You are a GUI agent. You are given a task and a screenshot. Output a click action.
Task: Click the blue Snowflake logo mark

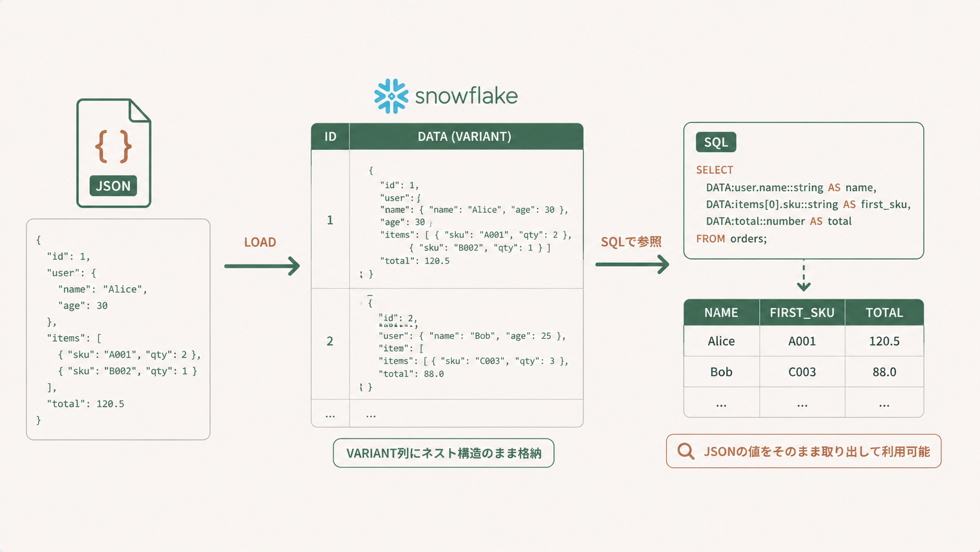coord(391,96)
